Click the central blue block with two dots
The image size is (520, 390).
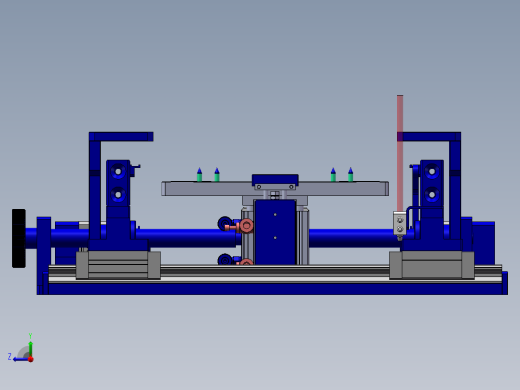click(275, 232)
